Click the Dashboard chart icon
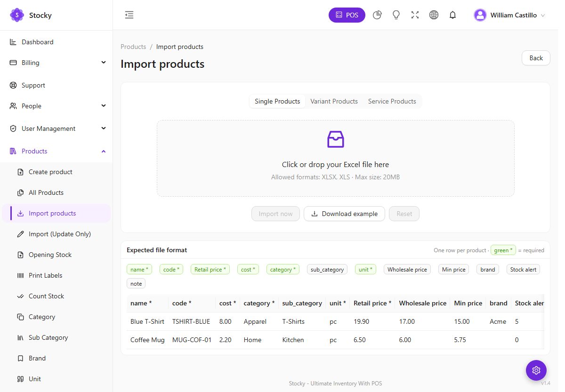Viewport: 565px width, 392px height. [x=13, y=42]
